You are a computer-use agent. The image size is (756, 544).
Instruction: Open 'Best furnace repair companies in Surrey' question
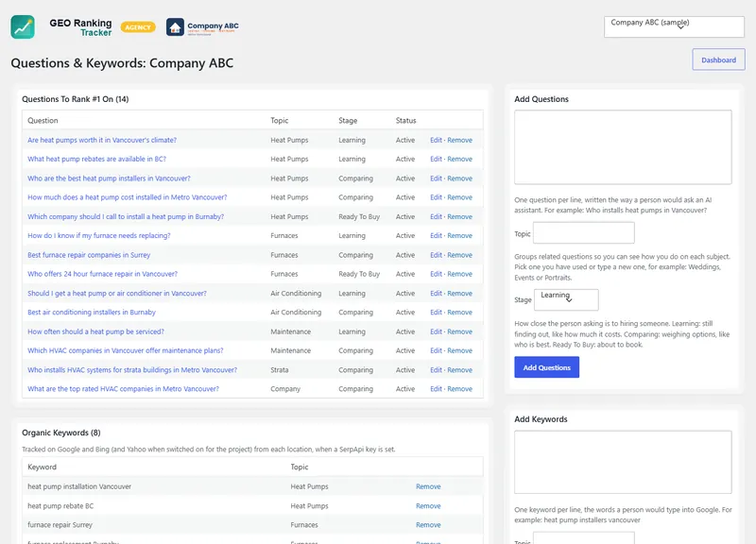[x=89, y=255]
